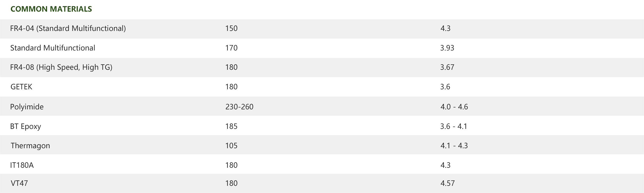Viewport: 644px width, 193px height.
Task: Select the Polyimide material name
Action: (x=27, y=107)
